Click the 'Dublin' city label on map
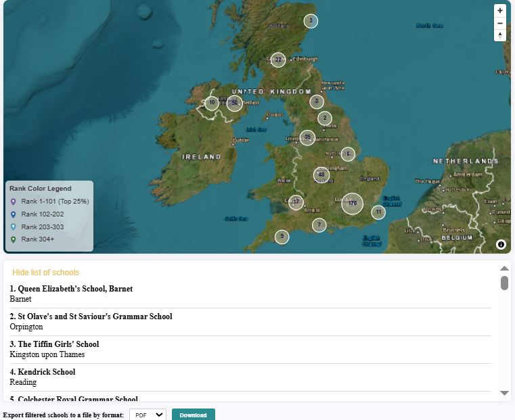 (241, 140)
